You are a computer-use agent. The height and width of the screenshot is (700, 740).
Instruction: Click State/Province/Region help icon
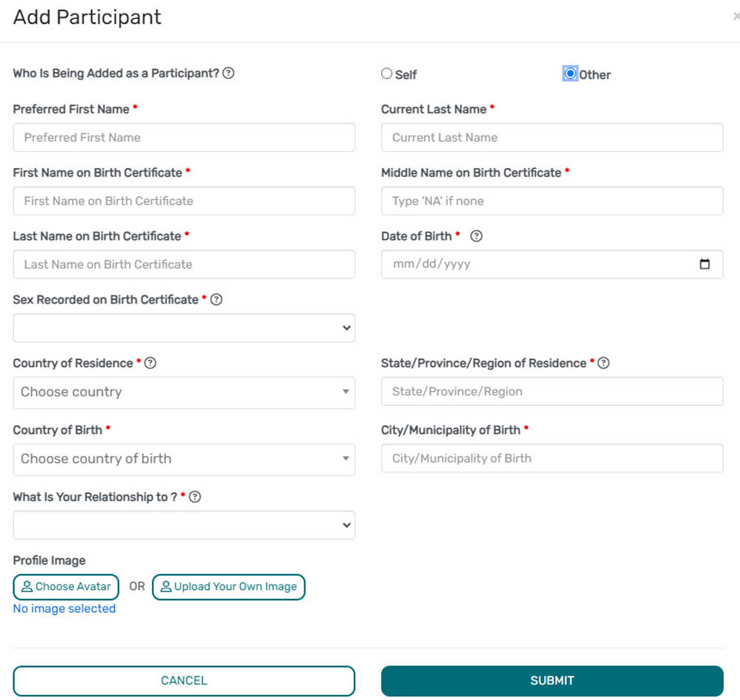(604, 363)
